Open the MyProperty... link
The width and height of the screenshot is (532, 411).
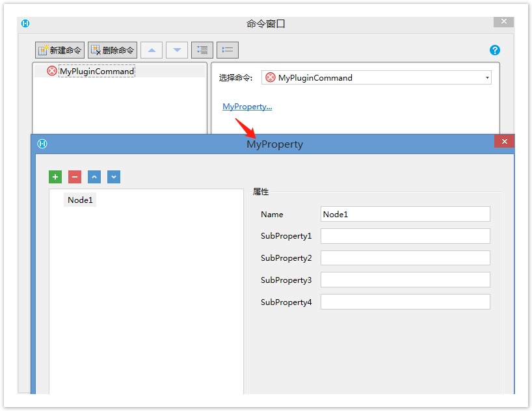click(247, 107)
